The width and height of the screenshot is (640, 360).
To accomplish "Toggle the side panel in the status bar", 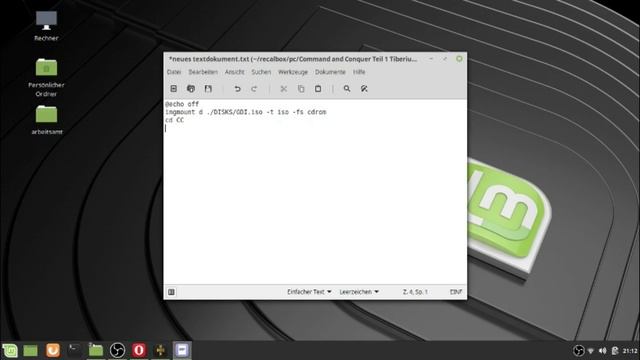I will point(171,292).
